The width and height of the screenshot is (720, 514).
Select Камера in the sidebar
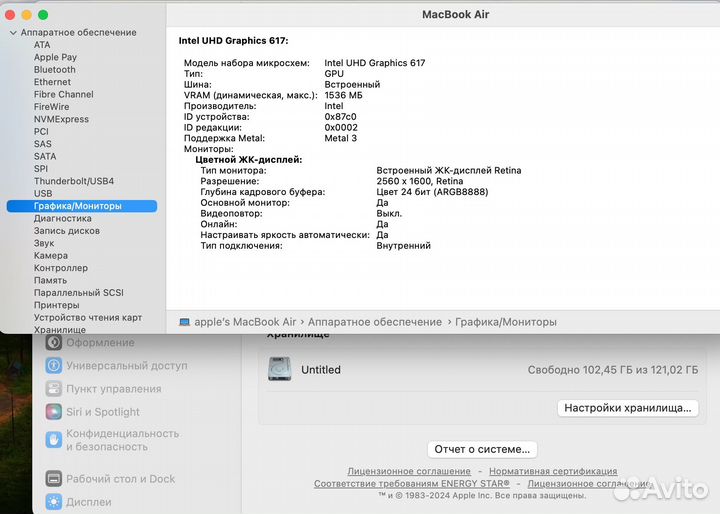click(51, 256)
